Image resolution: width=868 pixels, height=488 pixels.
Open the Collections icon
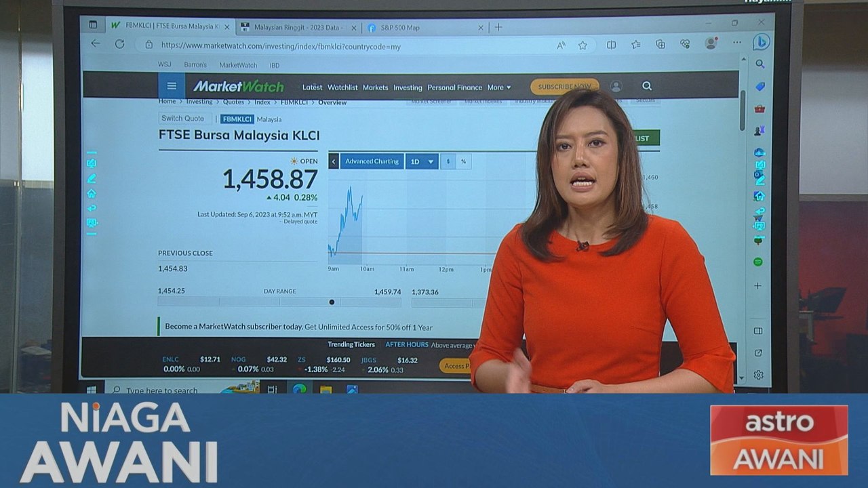660,45
